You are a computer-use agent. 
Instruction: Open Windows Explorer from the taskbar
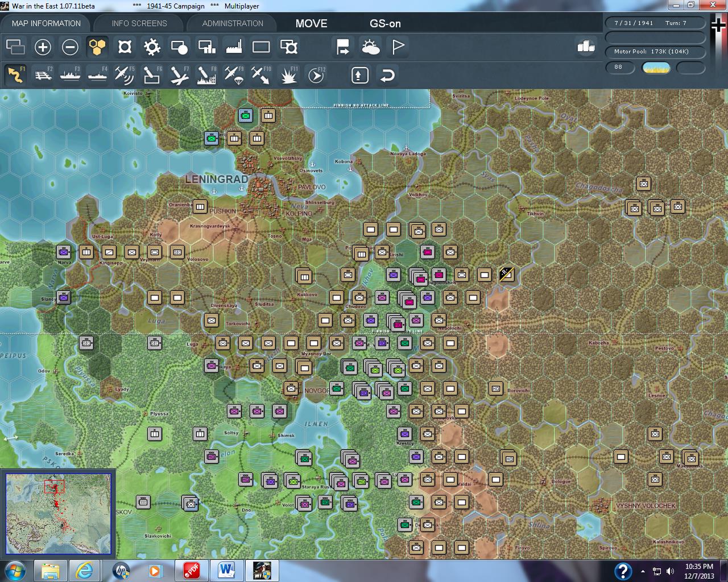pyautogui.click(x=51, y=571)
